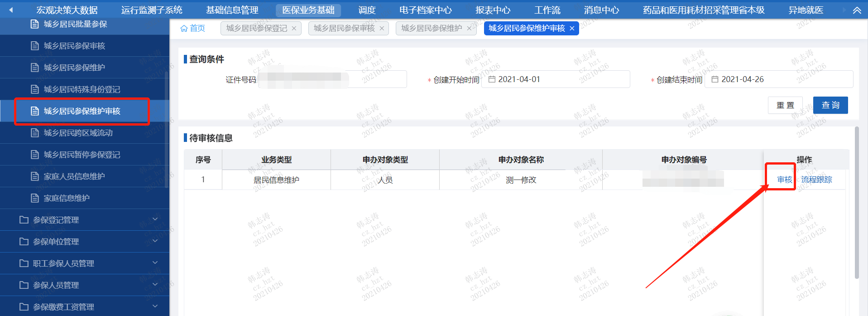This screenshot has height=316, width=868.
Task: Click the 重置 reset button
Action: tap(785, 105)
